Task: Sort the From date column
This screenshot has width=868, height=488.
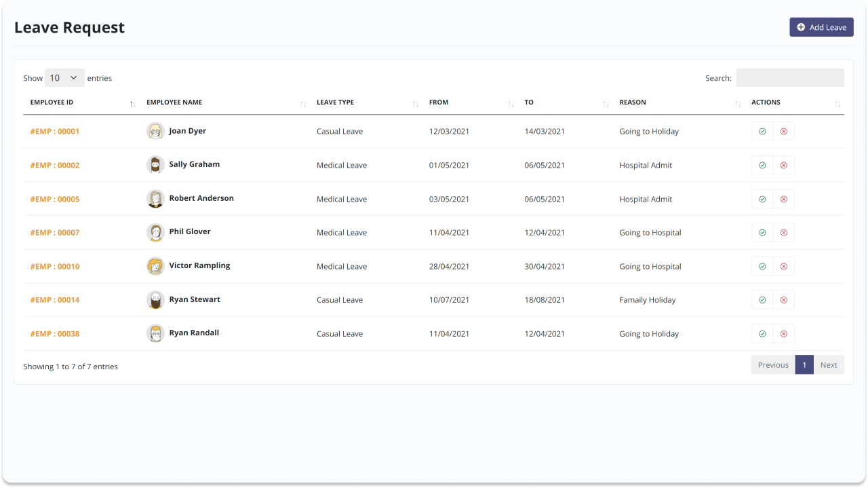Action: click(511, 103)
